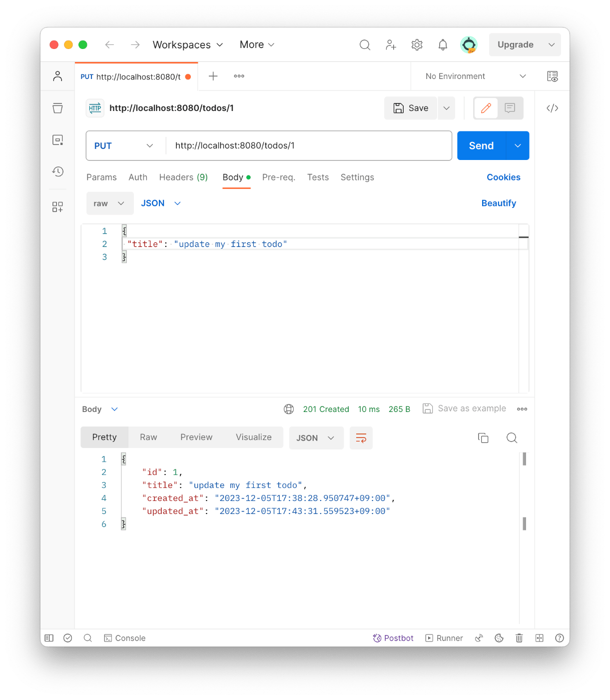Screen dimensions: 610x700
Task: Open the Headers (9) tab
Action: pyautogui.click(x=183, y=177)
